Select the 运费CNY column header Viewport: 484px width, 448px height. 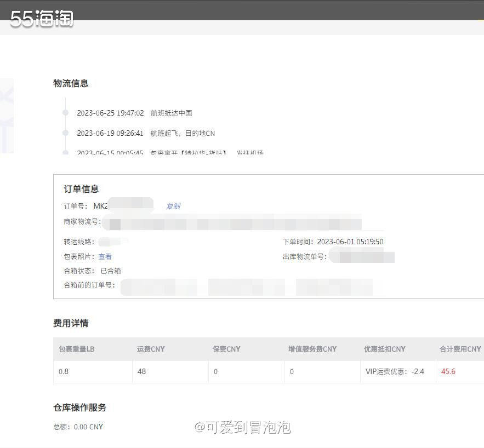[150, 349]
